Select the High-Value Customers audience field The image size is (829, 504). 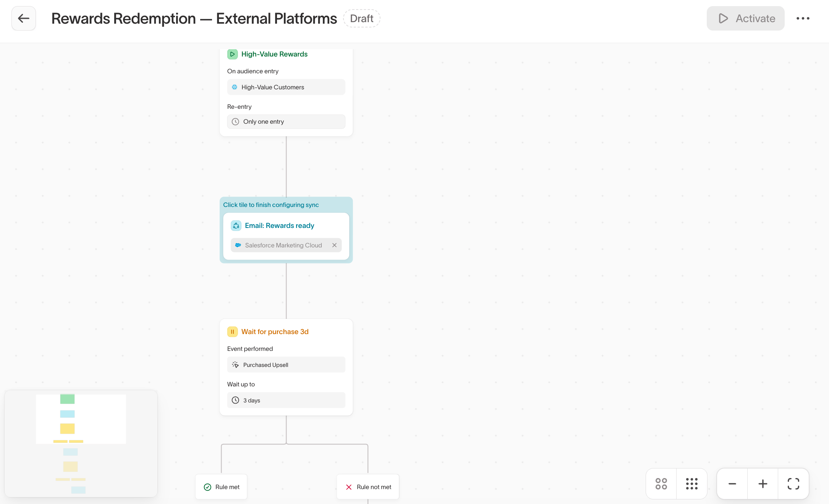(x=286, y=87)
